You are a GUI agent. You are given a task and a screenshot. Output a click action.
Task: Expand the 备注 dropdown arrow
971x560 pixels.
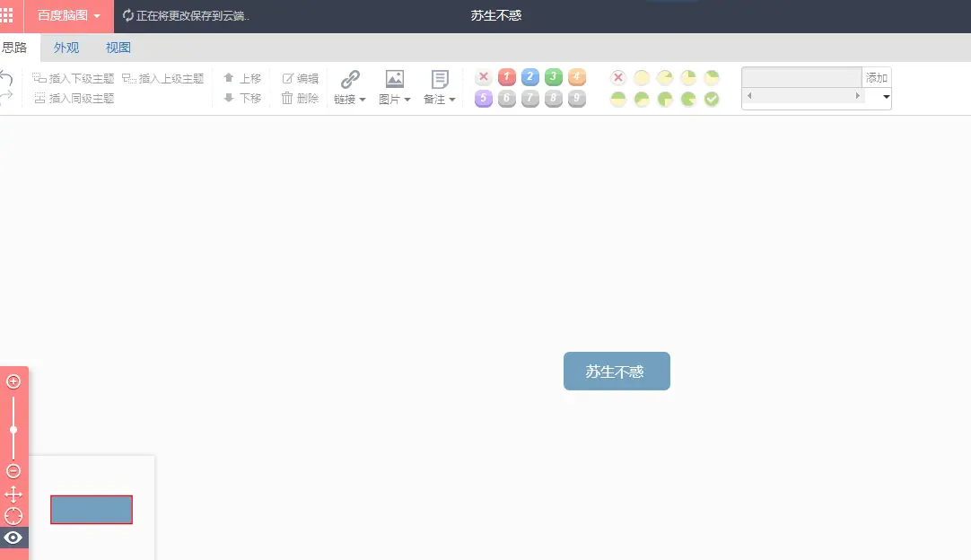pyautogui.click(x=452, y=100)
